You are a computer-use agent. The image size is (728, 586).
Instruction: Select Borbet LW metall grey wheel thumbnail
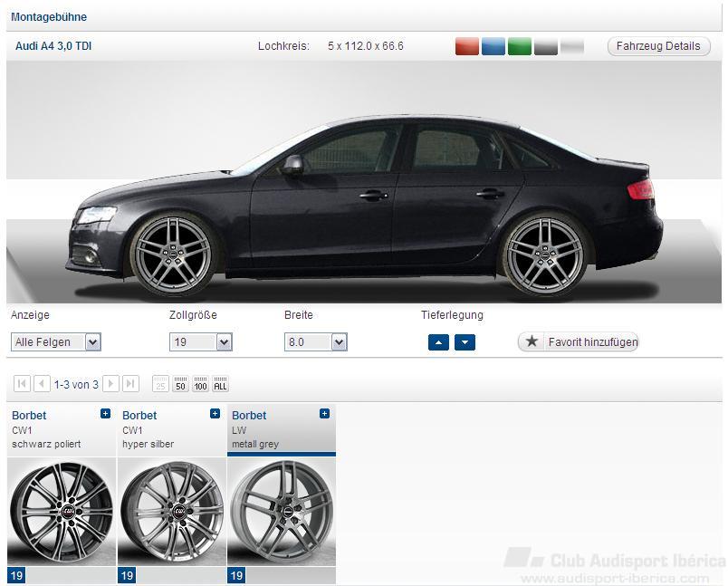282,511
